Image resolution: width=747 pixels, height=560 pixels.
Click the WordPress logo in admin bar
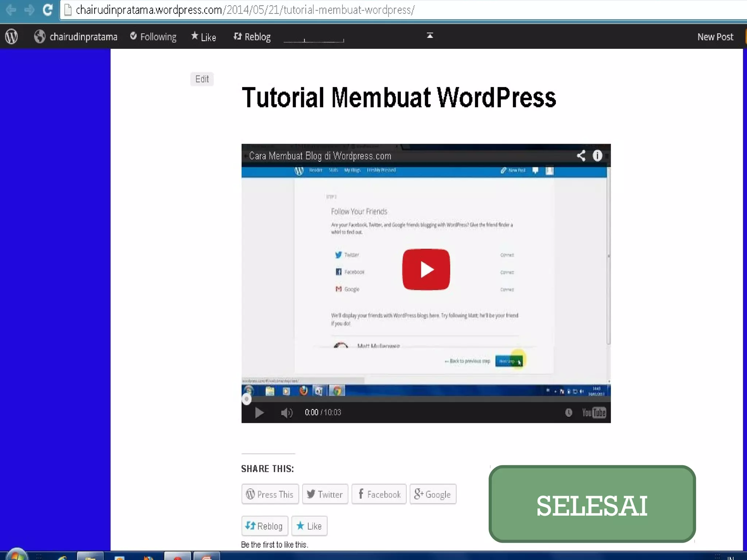(11, 36)
